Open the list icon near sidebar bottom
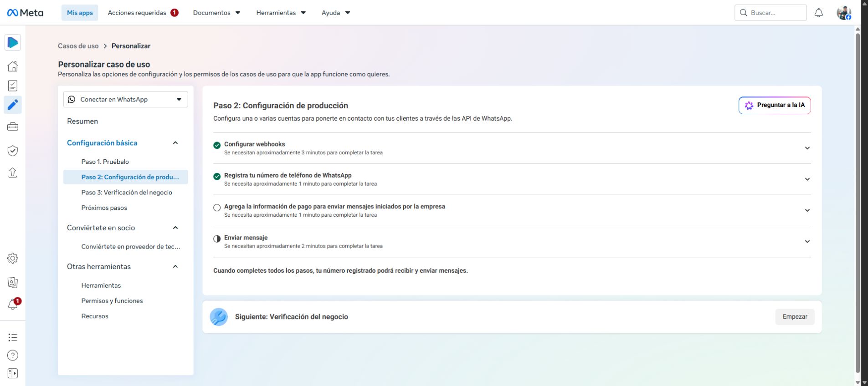Screen dimensions: 868x386 tap(13, 337)
